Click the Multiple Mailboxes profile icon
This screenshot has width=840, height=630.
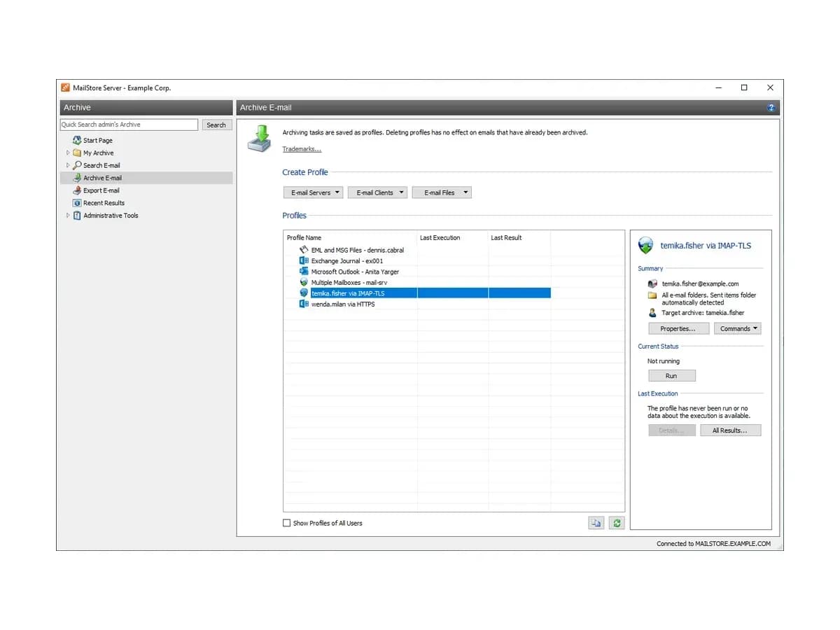click(x=304, y=282)
